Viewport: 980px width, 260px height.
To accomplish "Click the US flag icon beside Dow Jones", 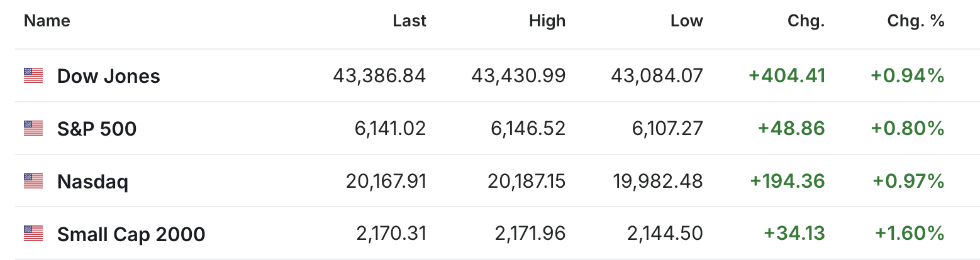I will [x=33, y=76].
